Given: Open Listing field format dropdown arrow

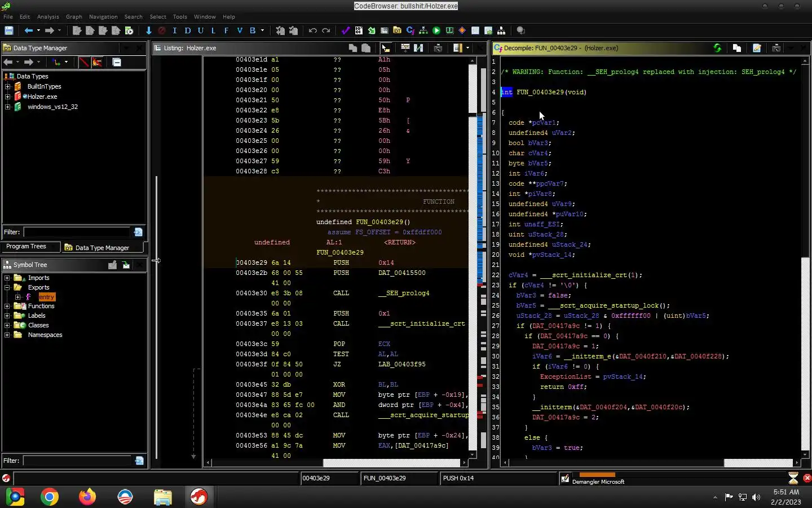Looking at the screenshot, I should [x=468, y=48].
